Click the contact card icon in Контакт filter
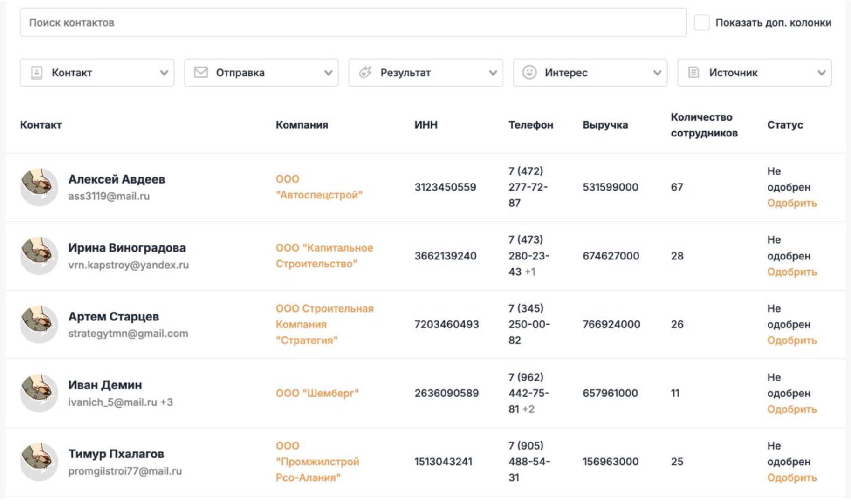Image resolution: width=851 pixels, height=504 pixels. [x=36, y=73]
